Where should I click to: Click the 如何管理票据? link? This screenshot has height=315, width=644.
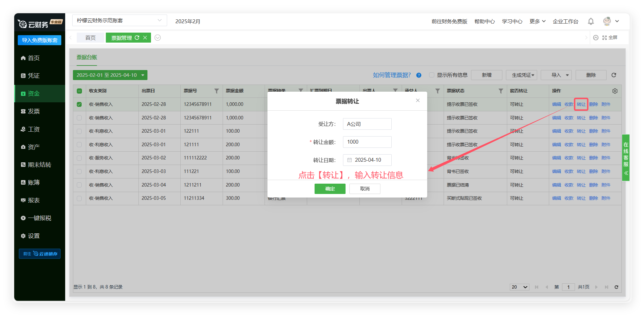392,75
